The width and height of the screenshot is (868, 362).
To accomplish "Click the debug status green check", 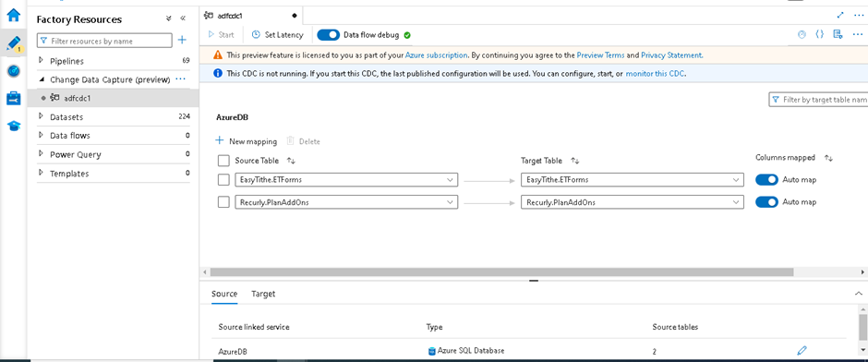I will point(407,35).
